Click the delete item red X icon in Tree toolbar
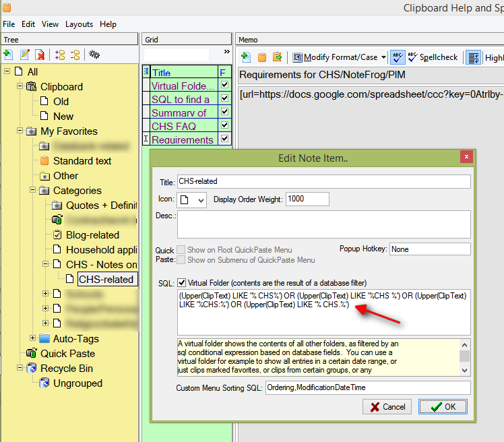Screen dimensions: 504x442 pyautogui.click(x=40, y=55)
